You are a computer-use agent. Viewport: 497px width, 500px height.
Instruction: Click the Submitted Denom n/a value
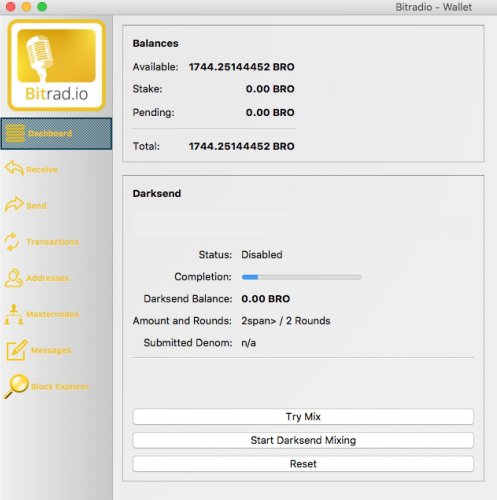(x=249, y=343)
